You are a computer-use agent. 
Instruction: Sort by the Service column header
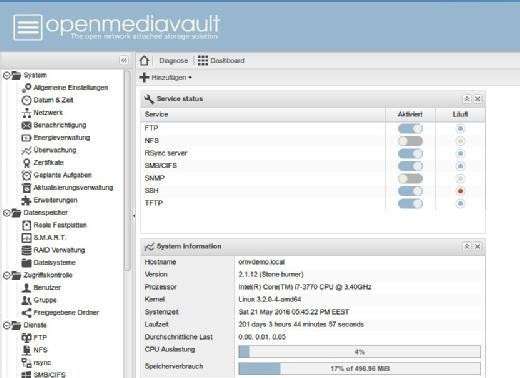coord(263,114)
